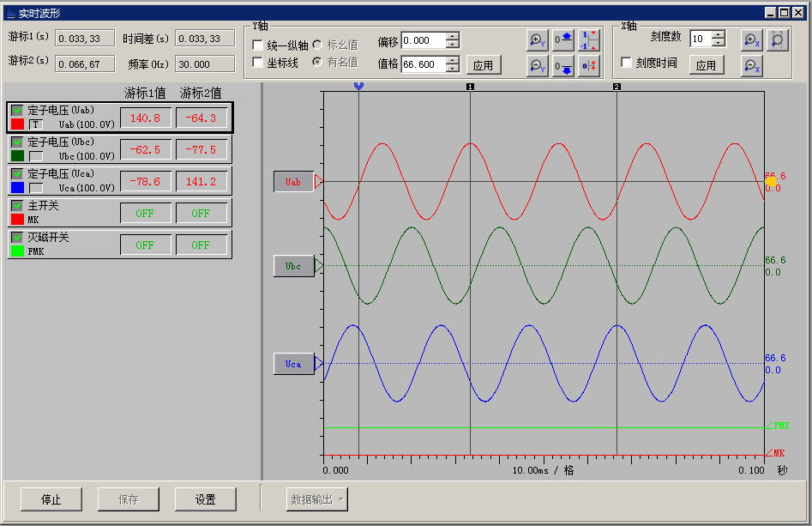Click the 停止 button
The width and height of the screenshot is (812, 526).
point(51,499)
